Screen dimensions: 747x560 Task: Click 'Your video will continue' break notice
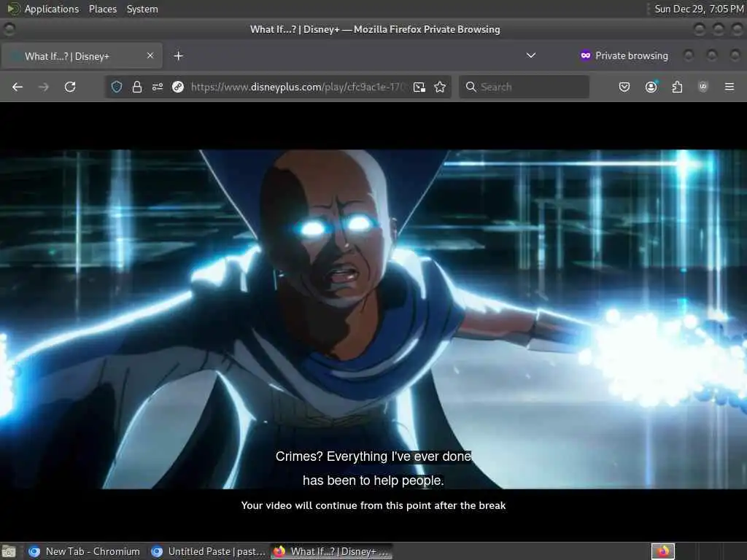tap(373, 506)
